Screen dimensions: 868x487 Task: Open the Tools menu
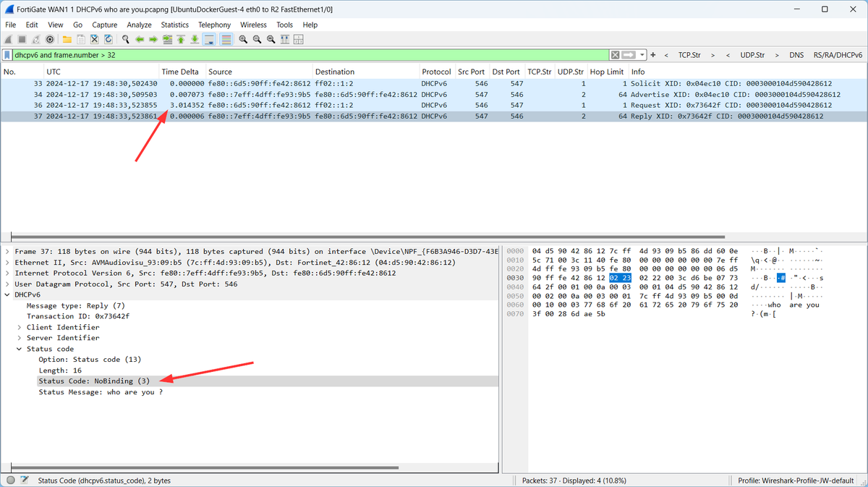[284, 25]
